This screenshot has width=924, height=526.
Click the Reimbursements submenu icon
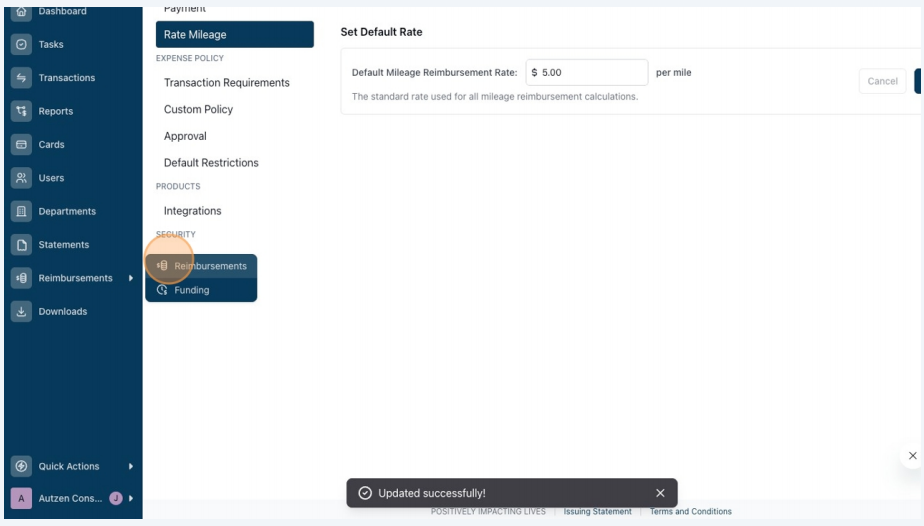[x=162, y=266]
